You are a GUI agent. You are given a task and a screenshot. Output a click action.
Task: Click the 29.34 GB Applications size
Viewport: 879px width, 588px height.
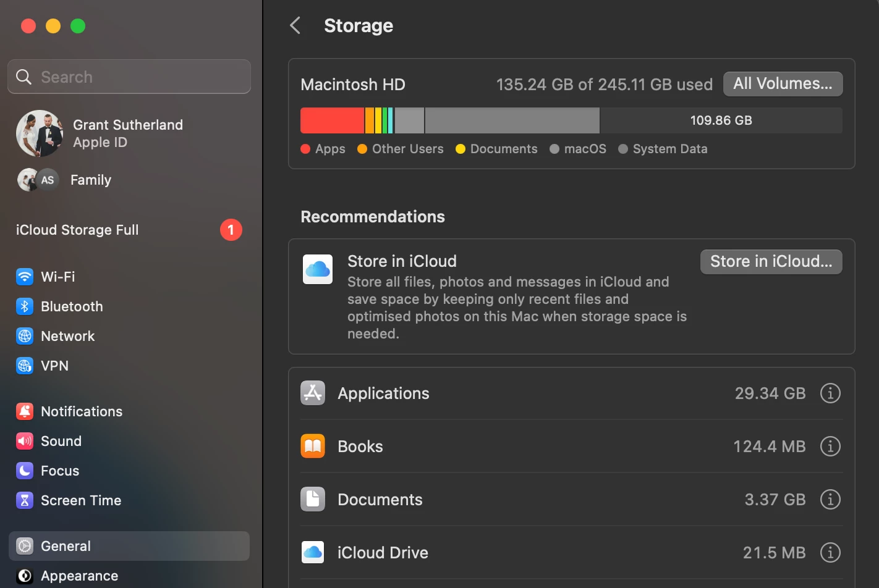(x=770, y=393)
